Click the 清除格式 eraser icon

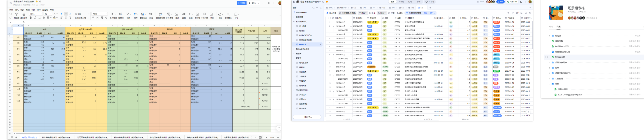(24, 14)
